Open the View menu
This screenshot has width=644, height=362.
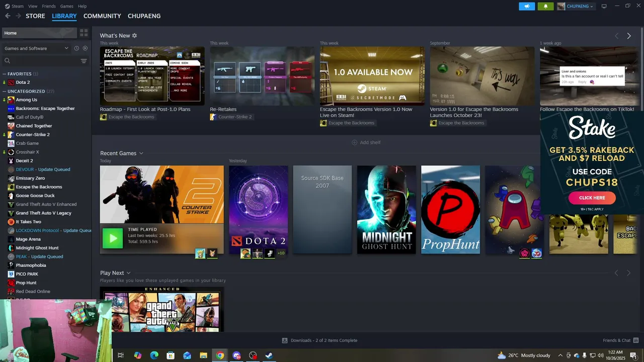[x=33, y=6]
